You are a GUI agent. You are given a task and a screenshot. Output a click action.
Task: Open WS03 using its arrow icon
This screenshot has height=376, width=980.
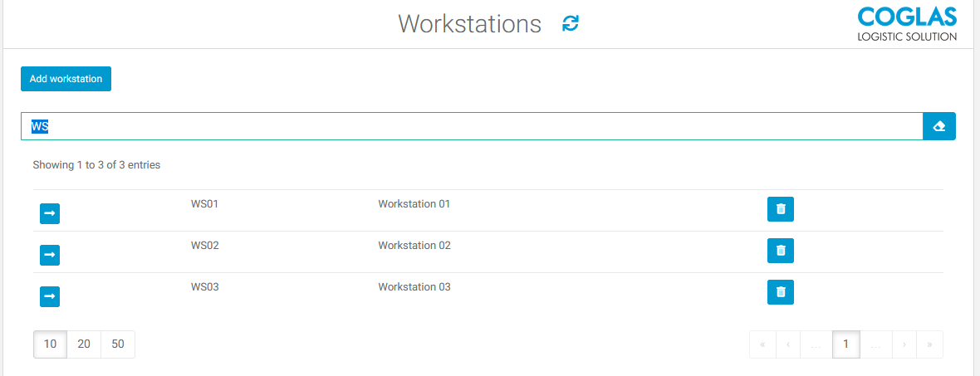tap(50, 295)
